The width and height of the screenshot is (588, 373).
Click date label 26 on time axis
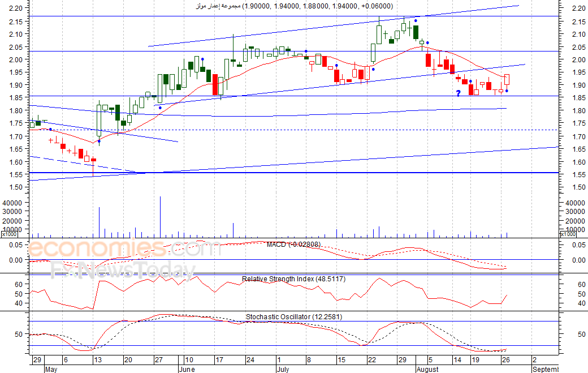coord(506,360)
